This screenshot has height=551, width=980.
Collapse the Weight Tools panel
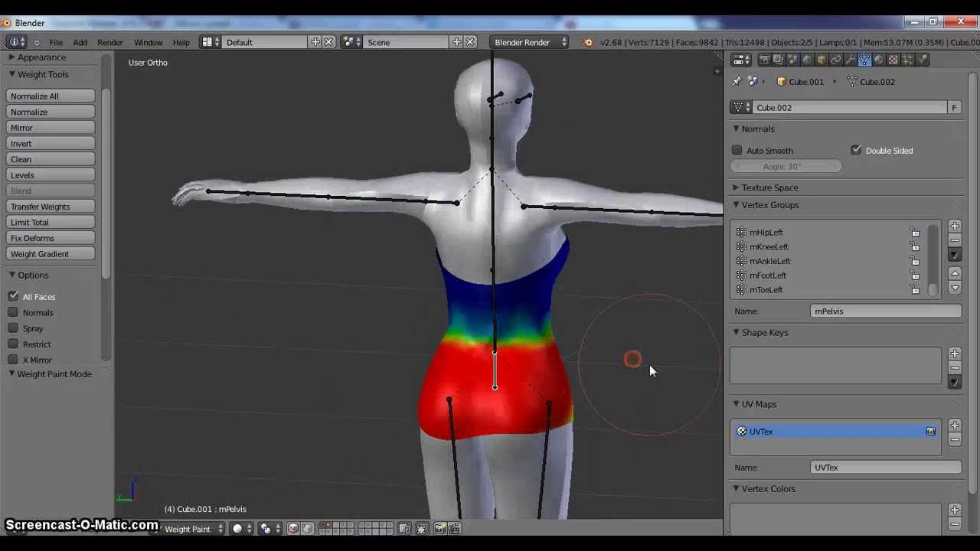click(x=12, y=74)
